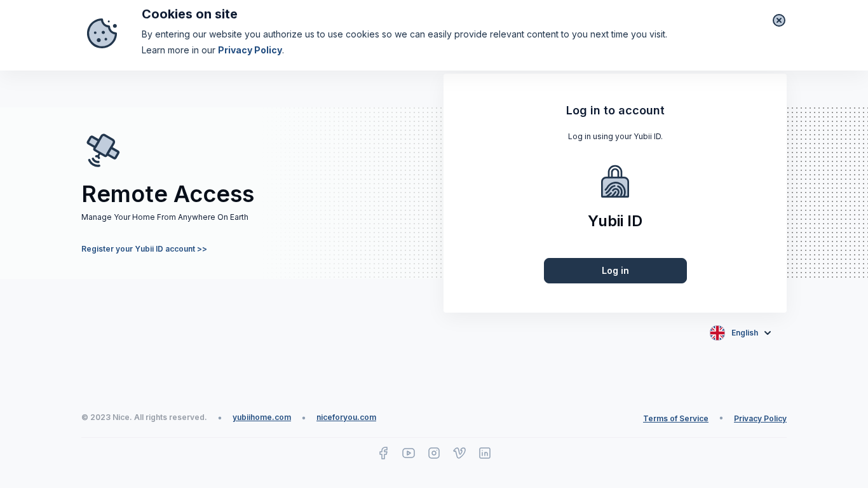Viewport: 868px width, 488px height.
Task: Click the Yubii ID heading text
Action: point(615,221)
